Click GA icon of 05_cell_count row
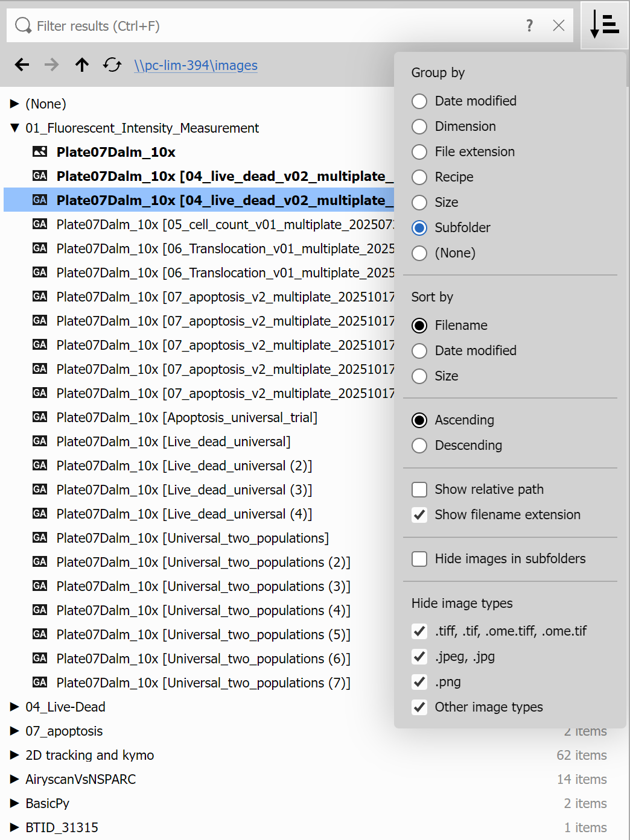 (x=40, y=224)
